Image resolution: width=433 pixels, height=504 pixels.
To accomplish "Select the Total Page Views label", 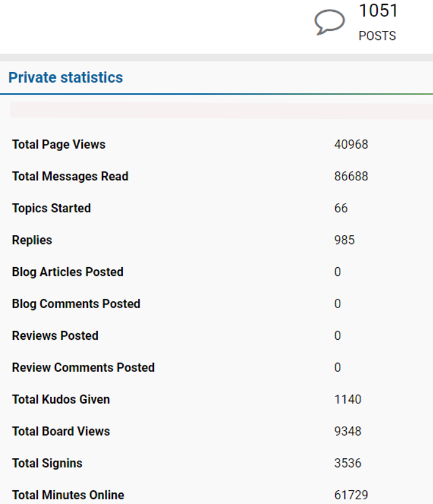I will (58, 145).
